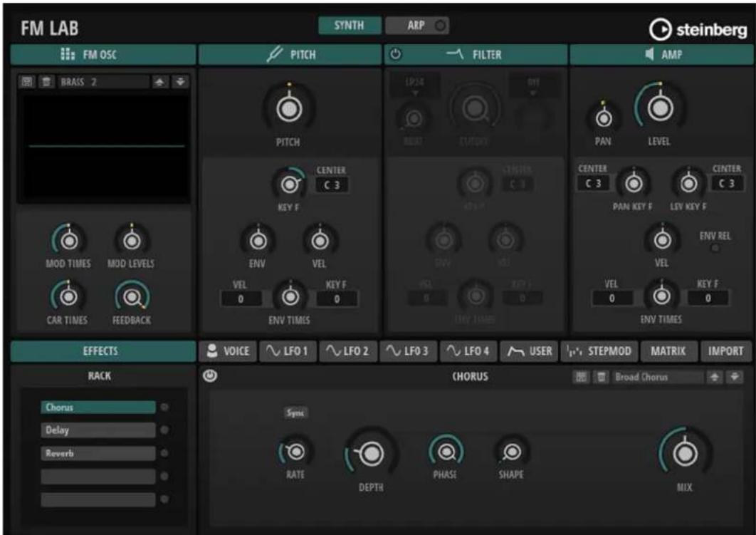Click the filter CUTOFF knob

pyautogui.click(x=475, y=108)
